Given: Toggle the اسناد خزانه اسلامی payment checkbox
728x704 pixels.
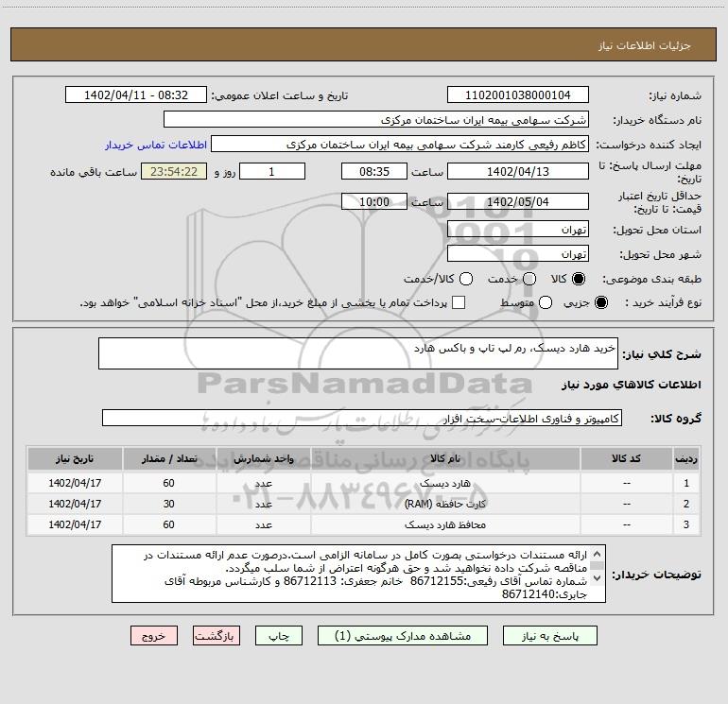Looking at the screenshot, I should pos(459,302).
